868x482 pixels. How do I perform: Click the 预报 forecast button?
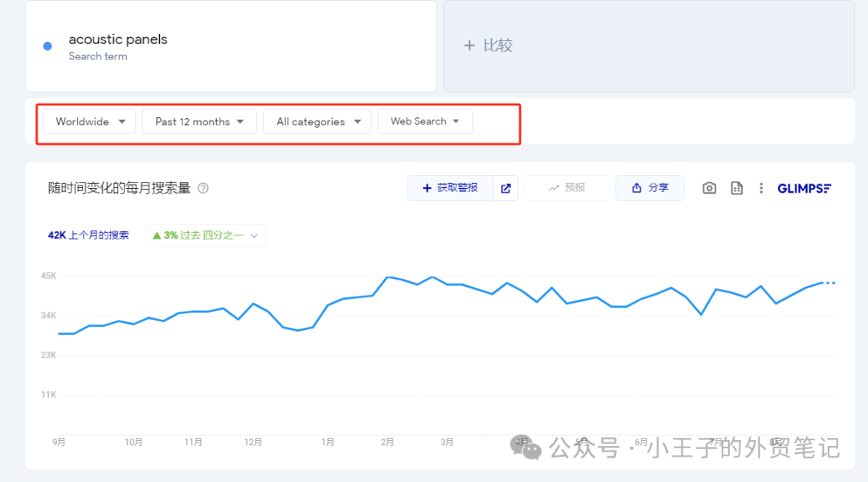(x=567, y=188)
